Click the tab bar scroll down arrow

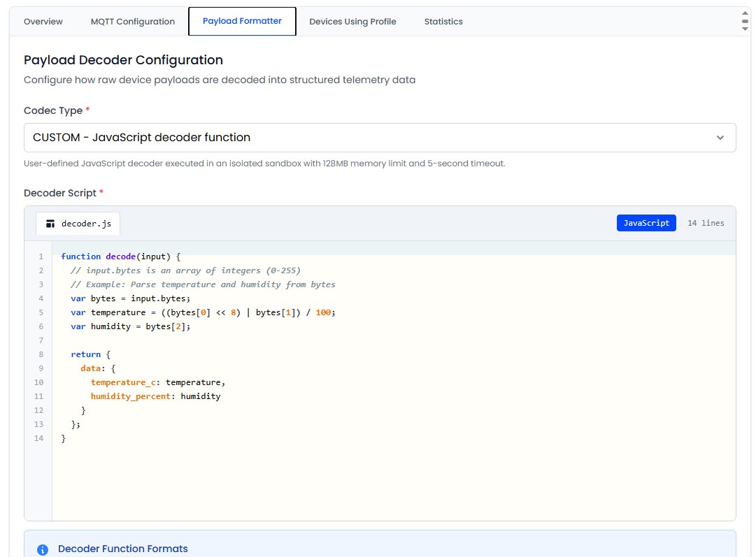745,29
